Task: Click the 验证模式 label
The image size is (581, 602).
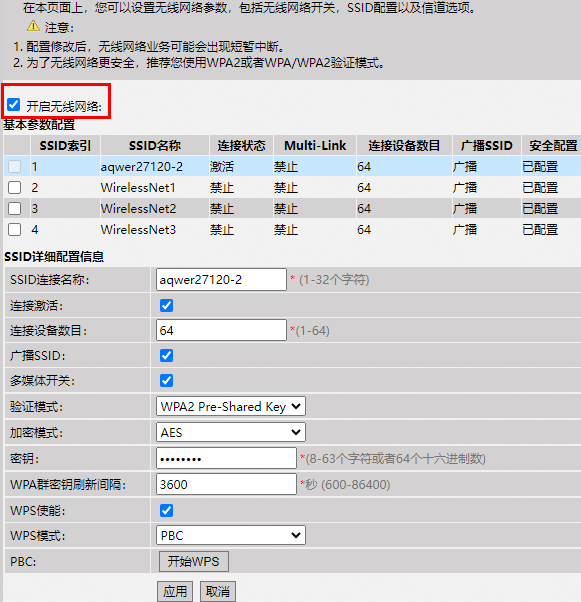Action: pos(36,407)
